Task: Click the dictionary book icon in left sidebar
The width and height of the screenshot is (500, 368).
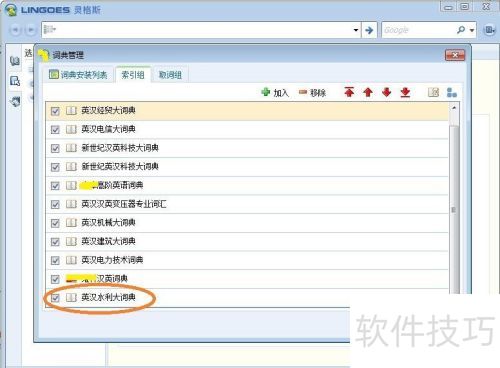Action: click(15, 61)
